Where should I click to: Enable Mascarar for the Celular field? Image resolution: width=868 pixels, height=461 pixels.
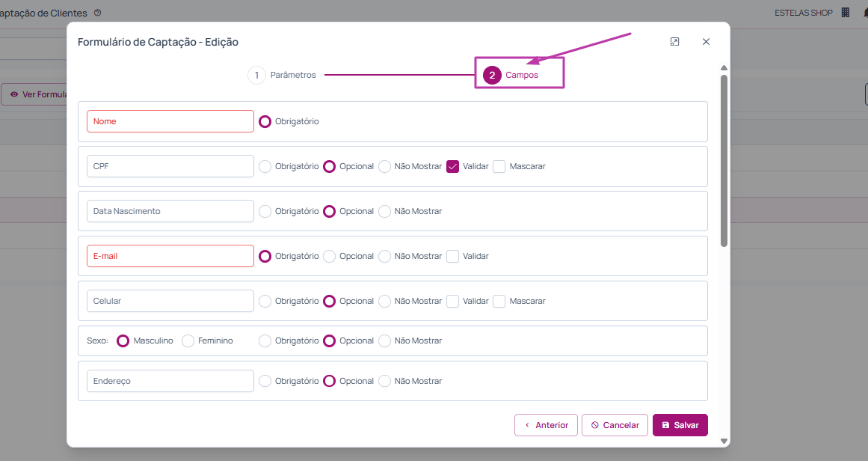click(499, 301)
